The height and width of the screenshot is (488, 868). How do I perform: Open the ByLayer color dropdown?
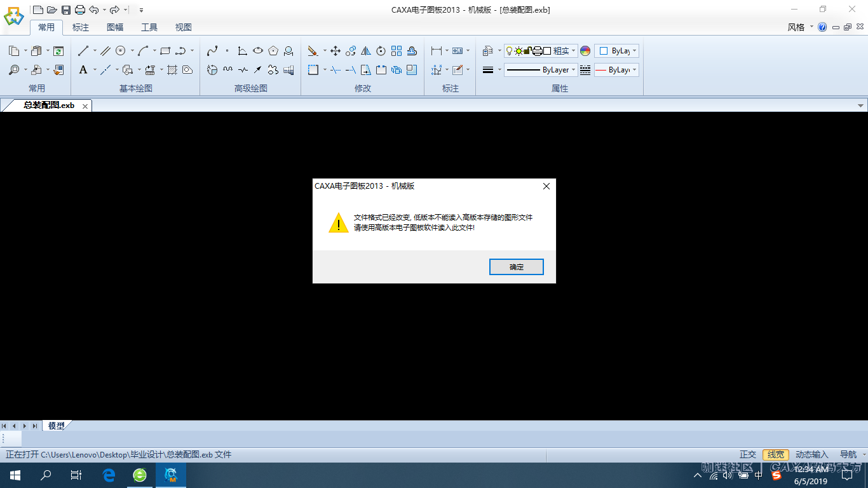pos(634,51)
